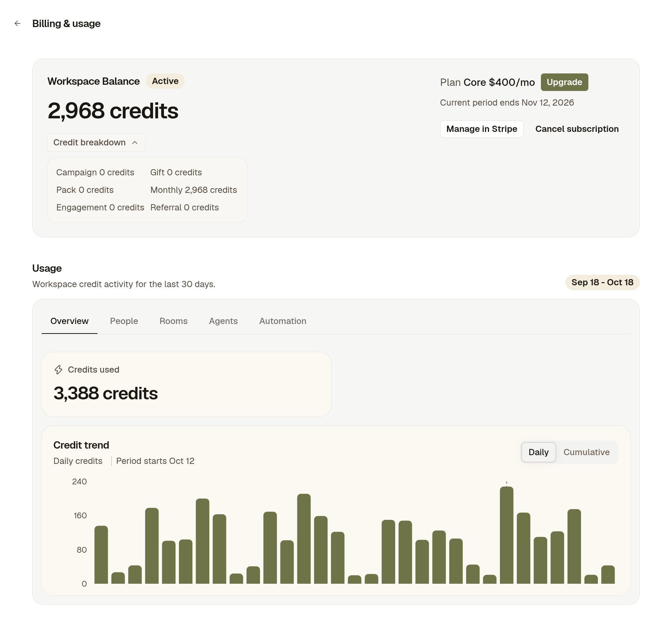The width and height of the screenshot is (672, 621).
Task: Click 'Referral 0 credits' text
Action: point(184,207)
